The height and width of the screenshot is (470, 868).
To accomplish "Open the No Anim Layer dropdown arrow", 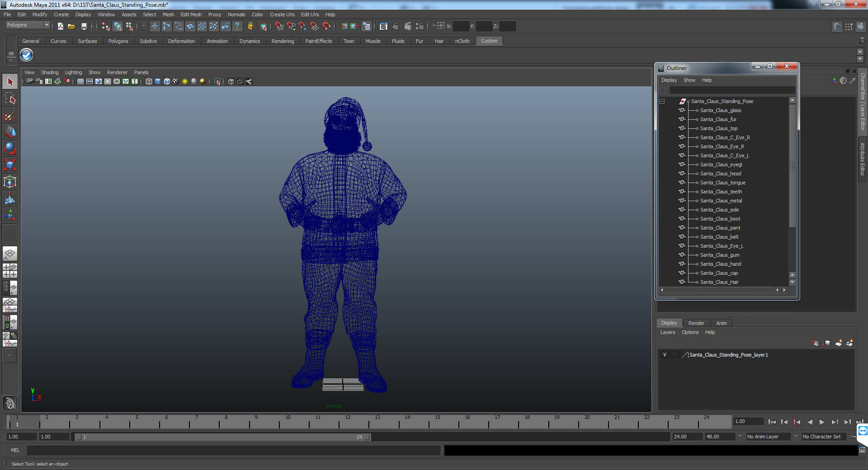I will [741, 437].
